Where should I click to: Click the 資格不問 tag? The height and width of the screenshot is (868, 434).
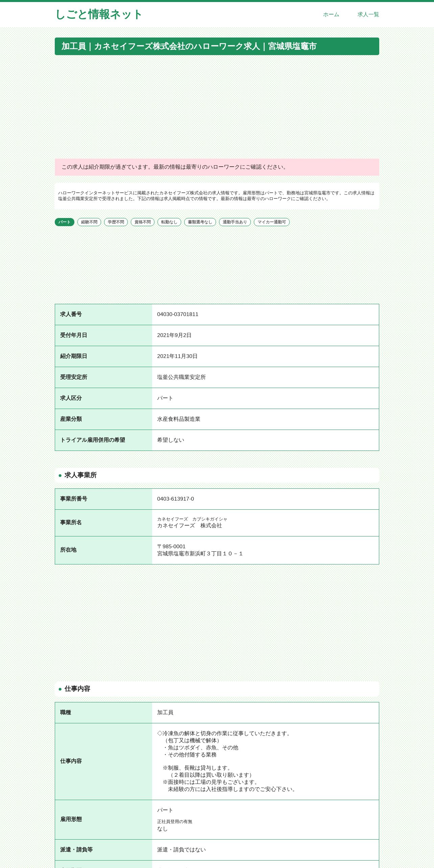click(x=143, y=222)
